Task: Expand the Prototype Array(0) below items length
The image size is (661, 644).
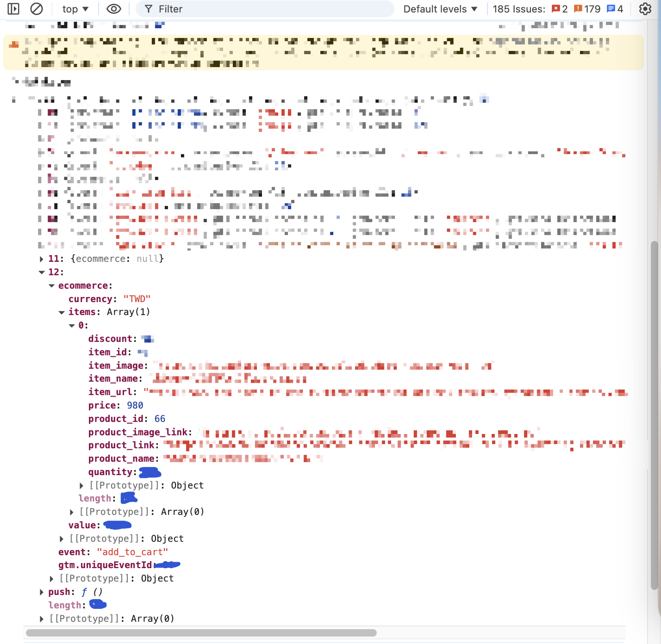Action: pyautogui.click(x=72, y=512)
